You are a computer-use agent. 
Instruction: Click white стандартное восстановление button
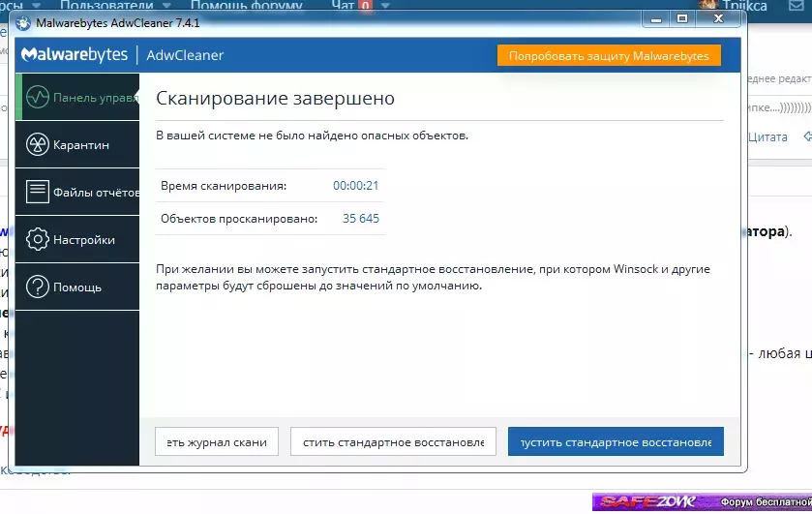[393, 442]
